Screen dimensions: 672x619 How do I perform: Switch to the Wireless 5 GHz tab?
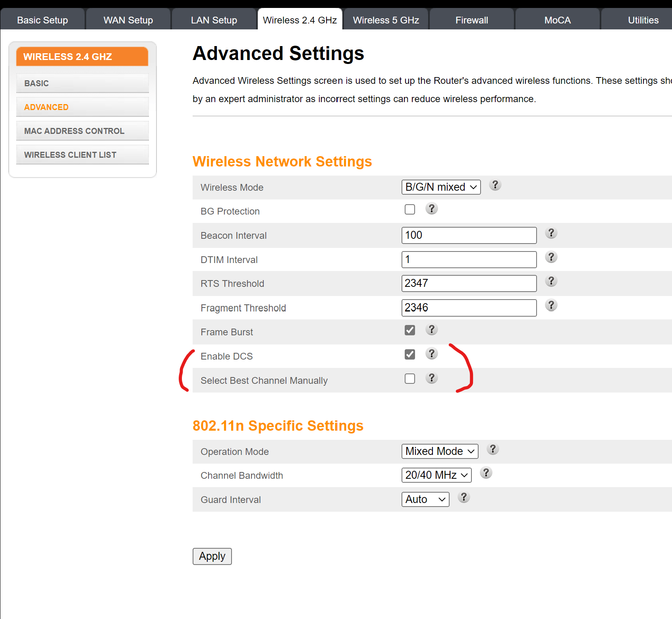[x=386, y=20]
